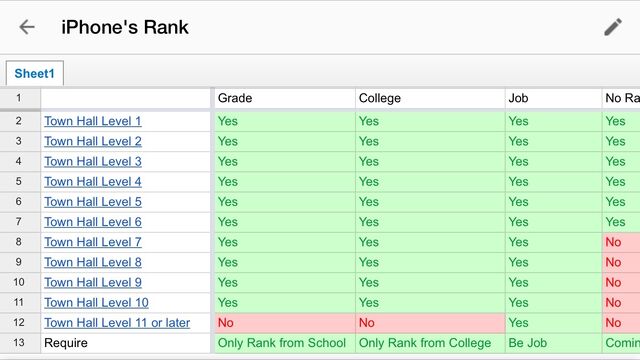The height and width of the screenshot is (360, 640).
Task: Switch to the Sheet1 tab
Action: [x=35, y=73]
